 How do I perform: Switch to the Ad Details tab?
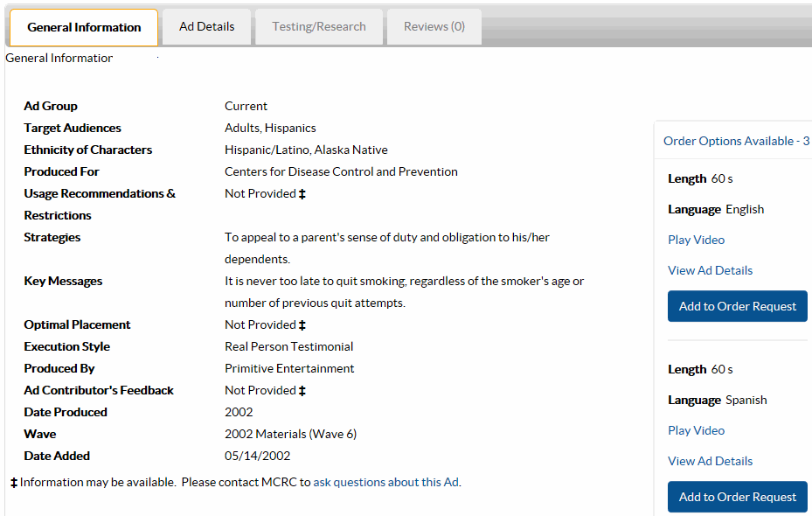click(x=207, y=26)
